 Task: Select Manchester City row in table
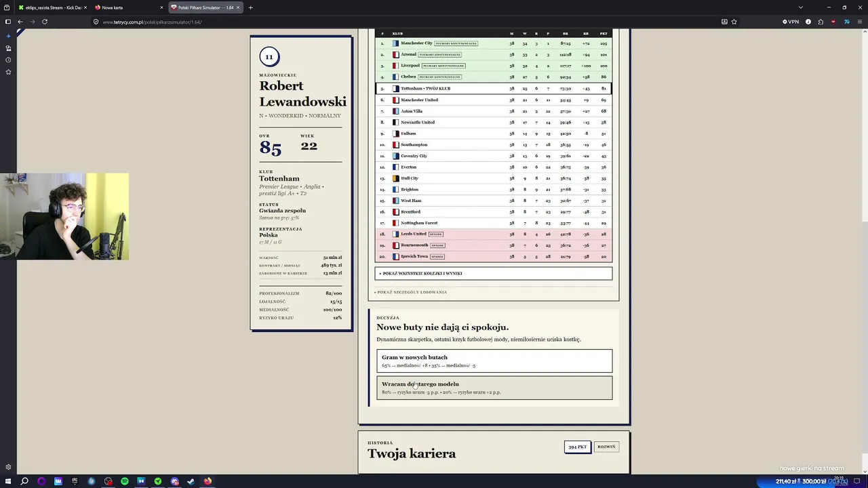point(494,43)
